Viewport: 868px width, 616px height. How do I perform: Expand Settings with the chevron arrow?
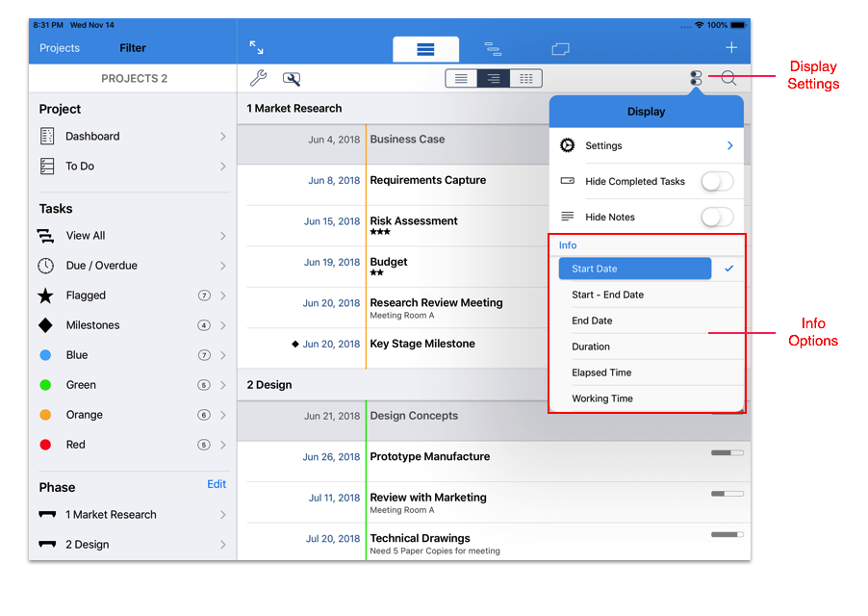tap(729, 146)
